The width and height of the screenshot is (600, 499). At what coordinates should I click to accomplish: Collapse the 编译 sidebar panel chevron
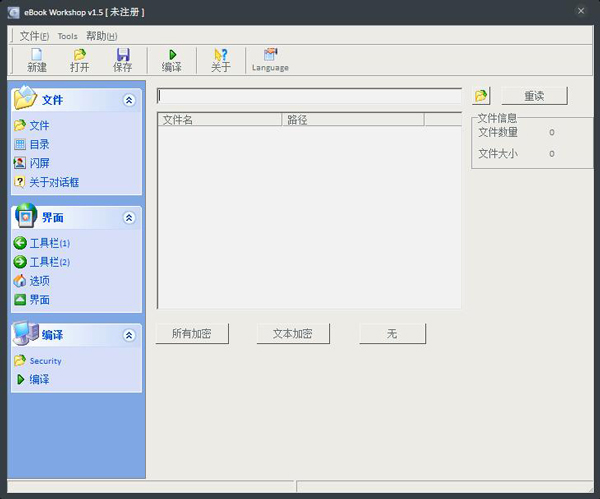tap(129, 335)
